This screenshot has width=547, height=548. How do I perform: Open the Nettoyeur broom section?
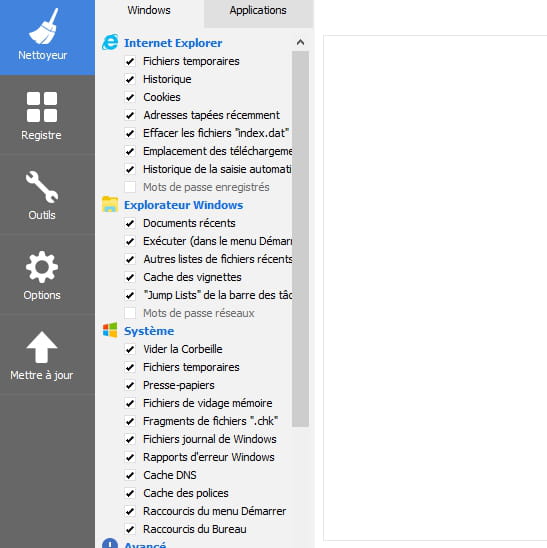(x=43, y=26)
